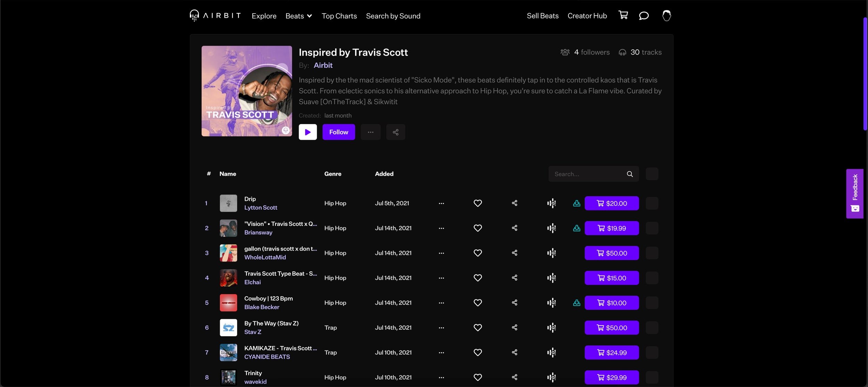Like the Cowboy 123 Bpm track

(x=478, y=303)
